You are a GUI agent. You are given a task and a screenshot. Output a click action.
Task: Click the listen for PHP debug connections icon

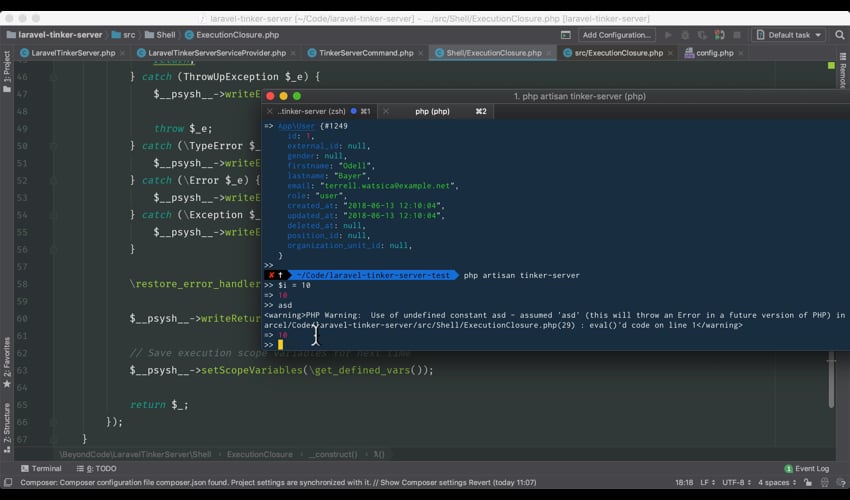[x=720, y=35]
